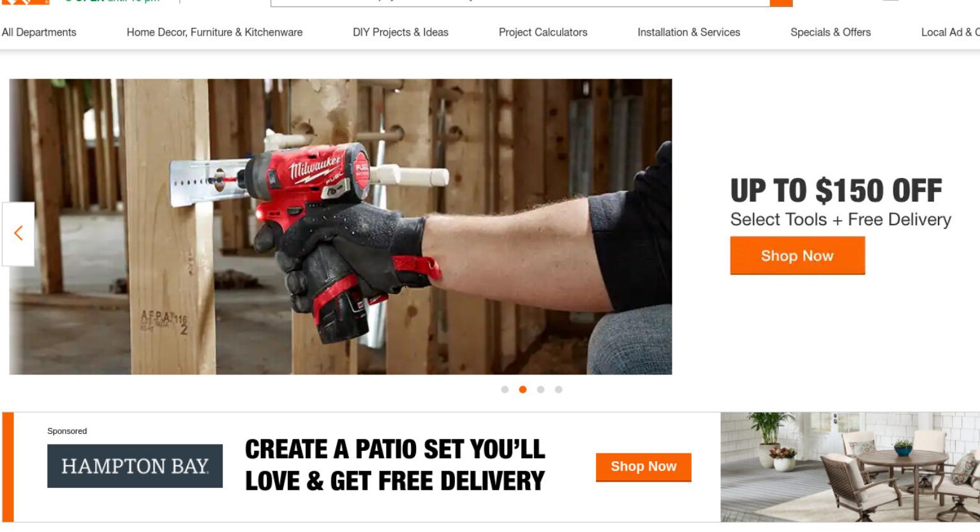Click the Home Depot logo icon
980x532 pixels.
26,2
